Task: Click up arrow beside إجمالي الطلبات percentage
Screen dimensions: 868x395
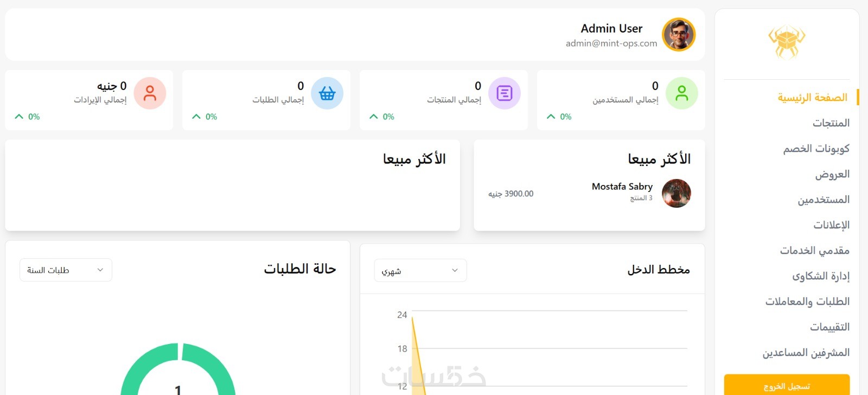Action: pos(196,117)
